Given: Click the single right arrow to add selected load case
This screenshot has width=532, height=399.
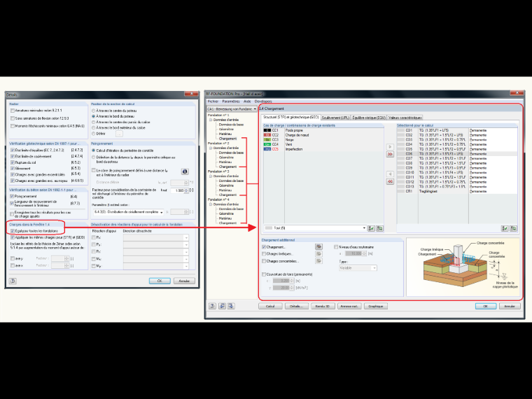Looking at the screenshot, I should pos(390,147).
